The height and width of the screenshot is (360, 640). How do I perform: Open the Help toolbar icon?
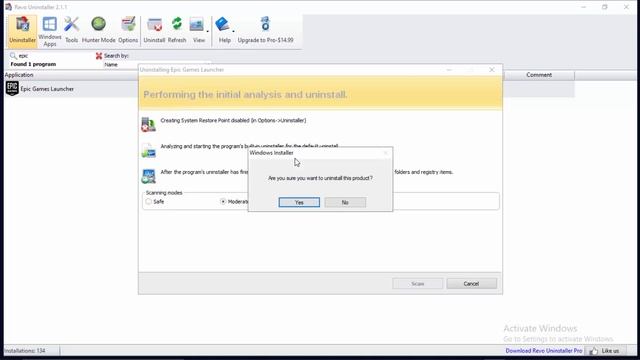tap(224, 30)
